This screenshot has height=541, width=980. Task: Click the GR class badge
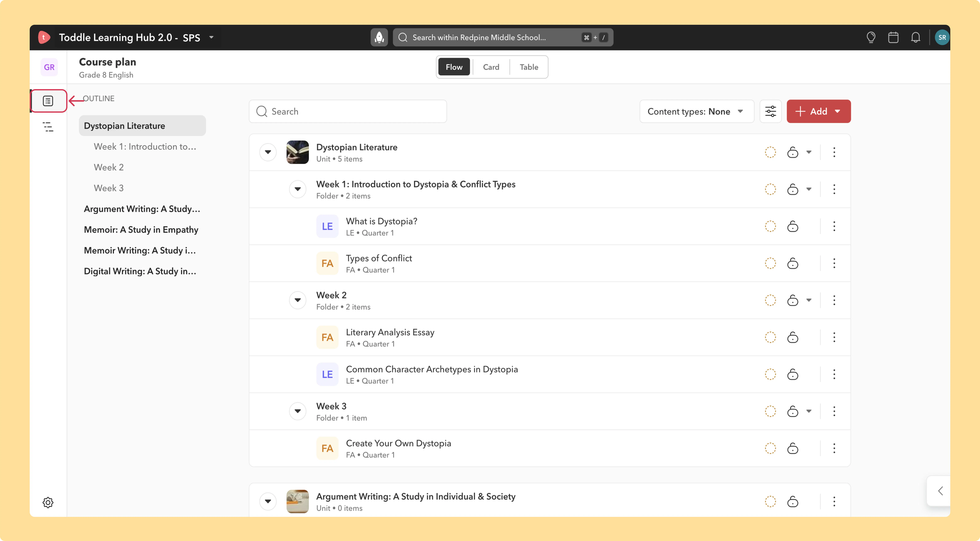coord(49,67)
